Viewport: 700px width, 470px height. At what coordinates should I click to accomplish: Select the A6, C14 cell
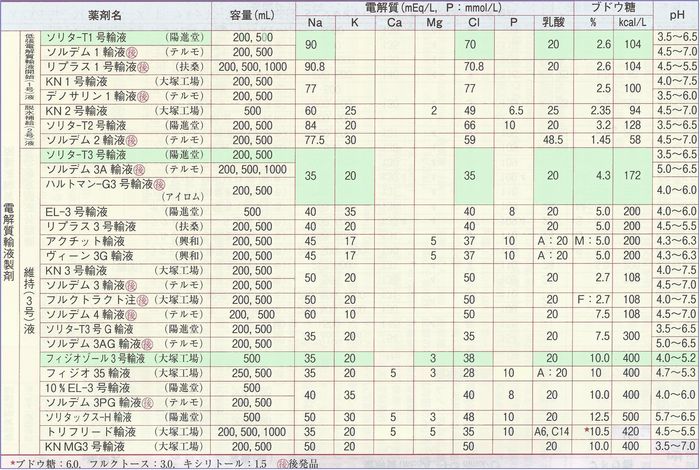(552, 432)
